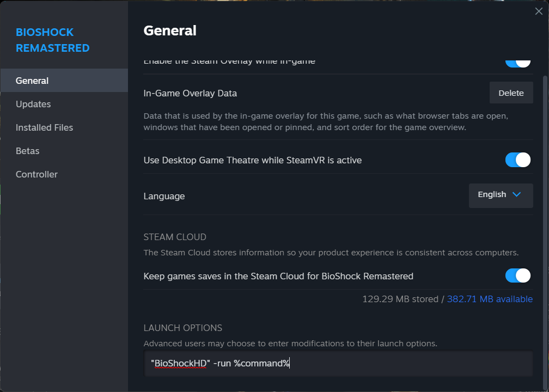Click the LAUNCH OPTIONS section heading

click(182, 328)
